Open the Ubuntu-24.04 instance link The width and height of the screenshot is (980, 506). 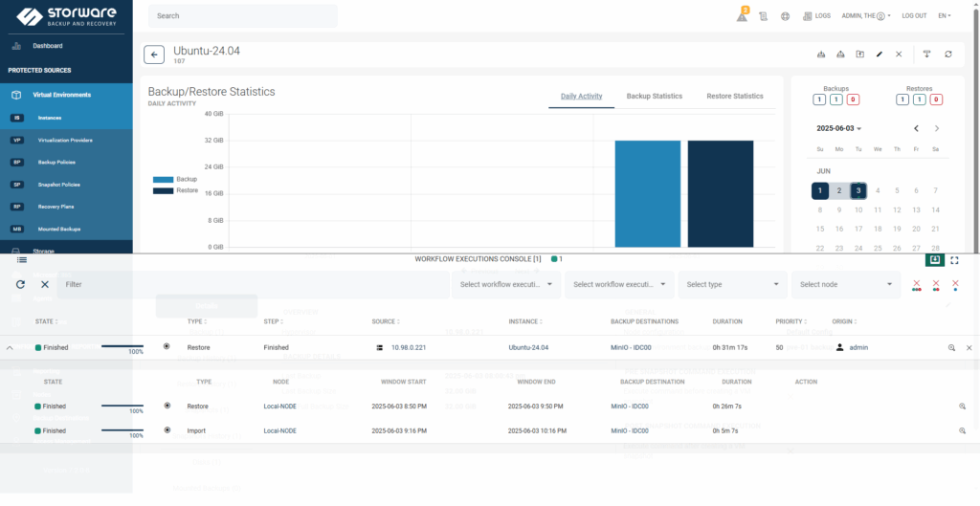point(530,347)
